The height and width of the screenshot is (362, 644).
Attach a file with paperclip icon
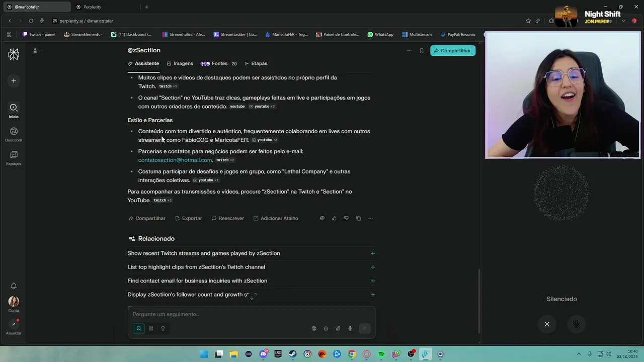[338, 328]
